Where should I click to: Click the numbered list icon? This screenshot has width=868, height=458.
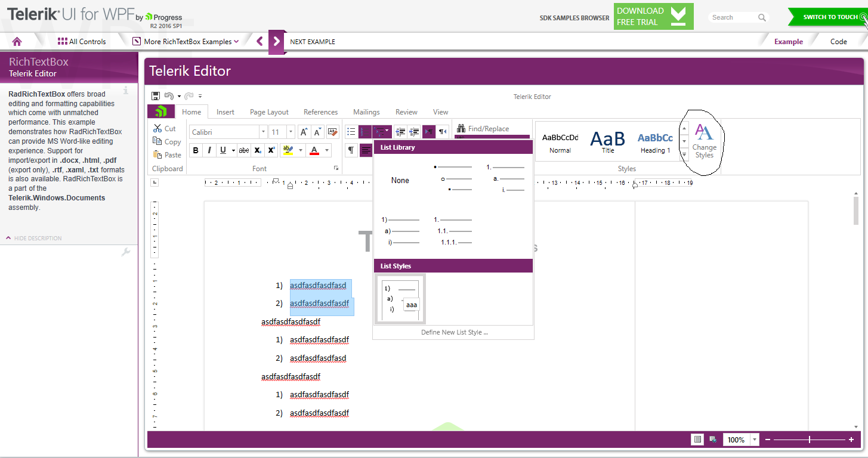coord(365,132)
